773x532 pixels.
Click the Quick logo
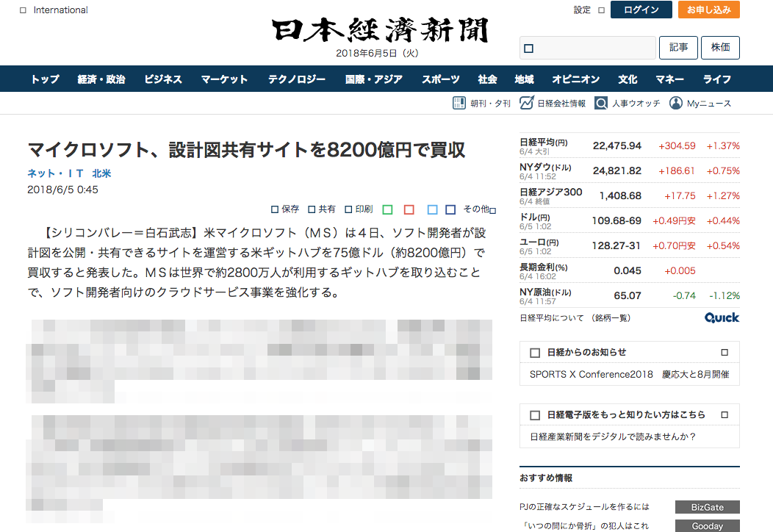722,317
